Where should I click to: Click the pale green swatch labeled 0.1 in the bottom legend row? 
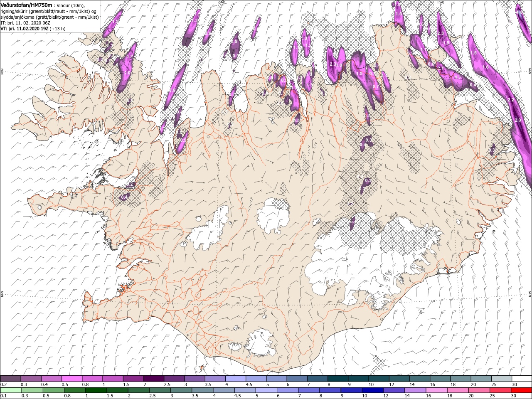click(x=11, y=390)
